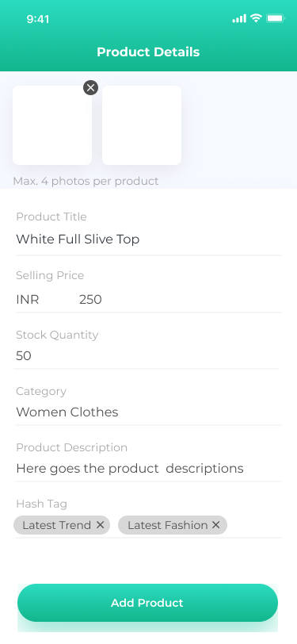Tap the Add Product button
The height and width of the screenshot is (644, 297).
pos(147,603)
